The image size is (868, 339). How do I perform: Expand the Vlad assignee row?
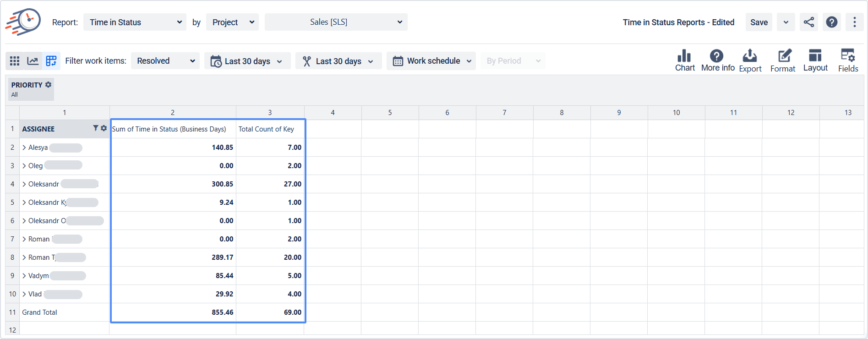tap(24, 294)
